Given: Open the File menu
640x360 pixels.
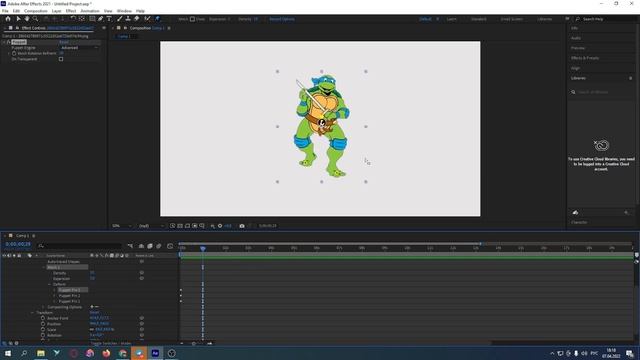Looking at the screenshot, I should (x=5, y=11).
